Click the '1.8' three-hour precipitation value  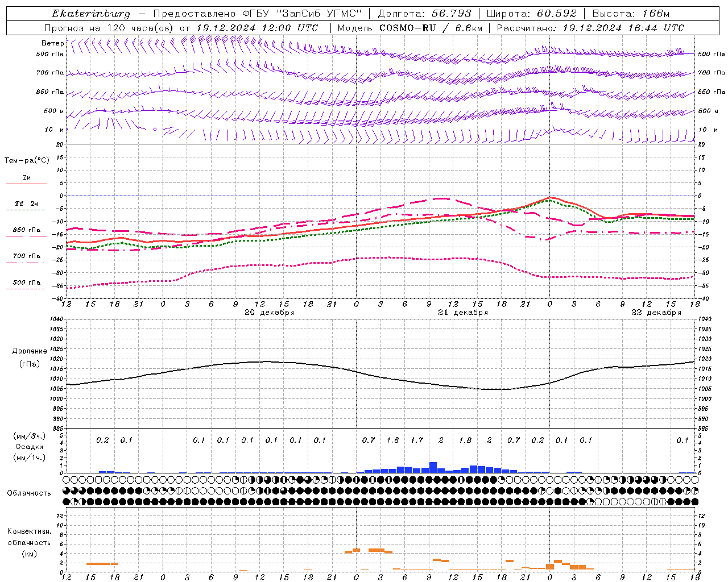tap(465, 440)
